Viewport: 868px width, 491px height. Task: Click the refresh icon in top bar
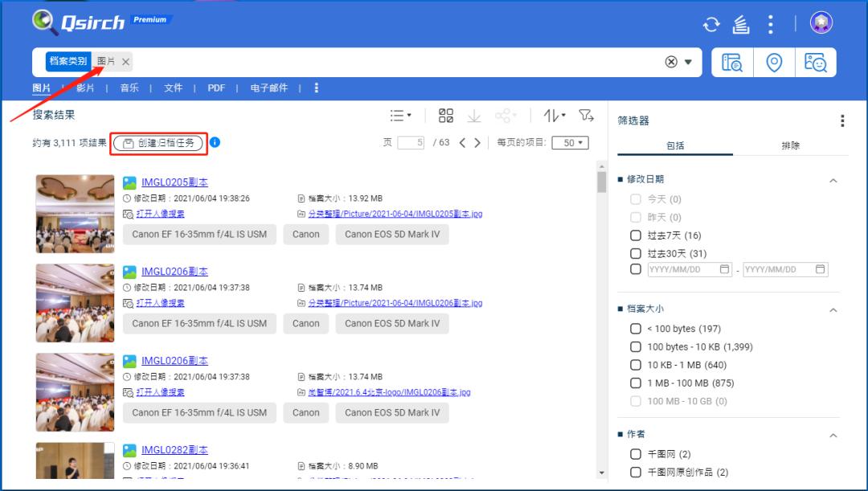pos(710,23)
